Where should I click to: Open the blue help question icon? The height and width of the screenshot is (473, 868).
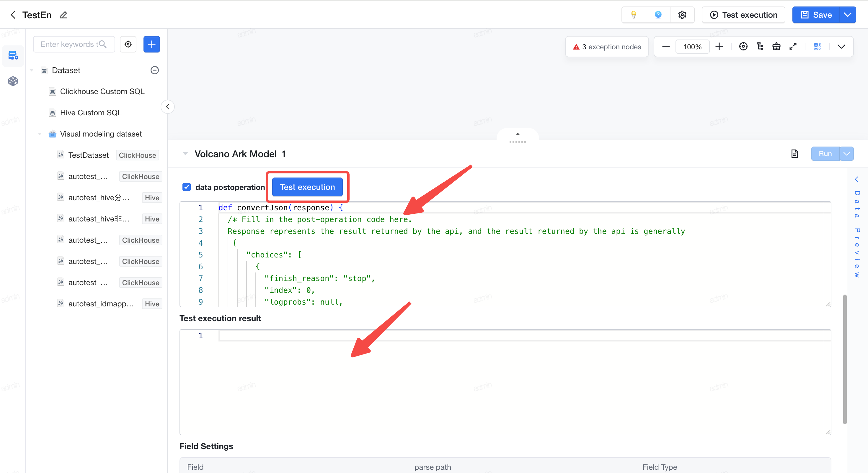(658, 15)
